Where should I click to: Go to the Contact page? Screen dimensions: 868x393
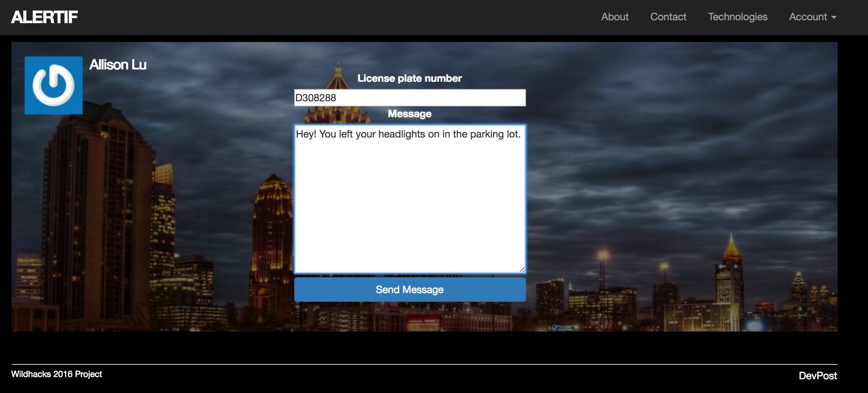pos(668,17)
